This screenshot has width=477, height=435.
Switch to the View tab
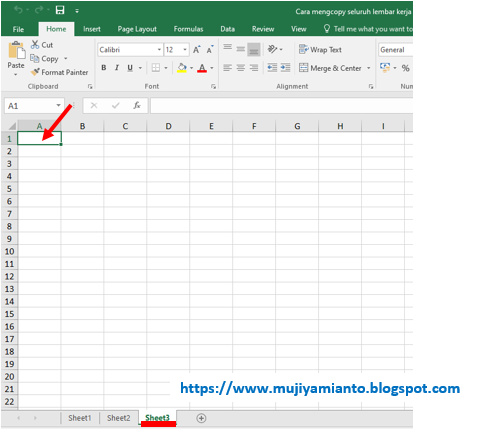point(299,29)
